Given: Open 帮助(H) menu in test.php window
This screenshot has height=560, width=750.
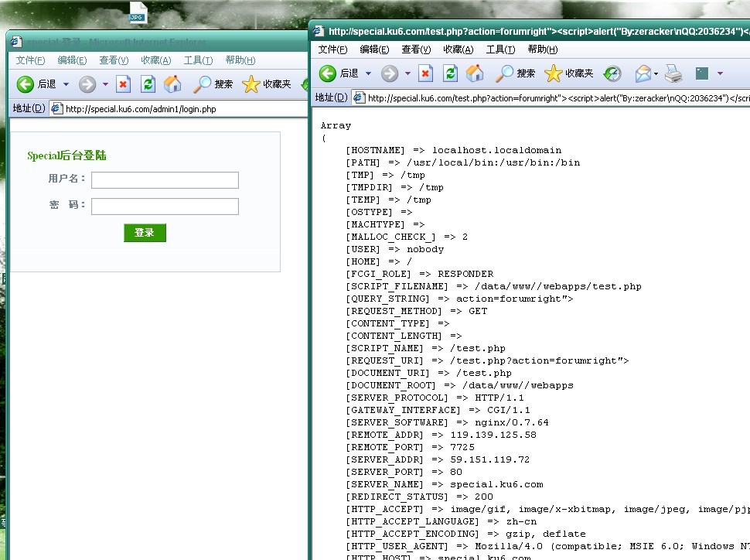Looking at the screenshot, I should click(543, 50).
